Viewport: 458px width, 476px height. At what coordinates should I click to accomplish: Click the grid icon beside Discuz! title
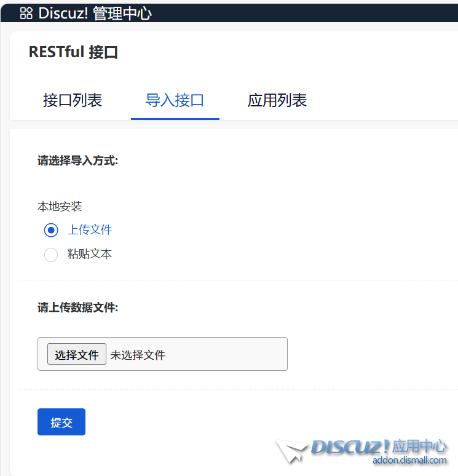pos(26,14)
